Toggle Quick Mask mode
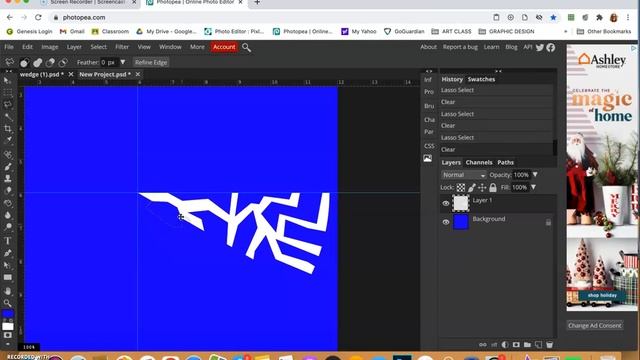 pos(7,335)
